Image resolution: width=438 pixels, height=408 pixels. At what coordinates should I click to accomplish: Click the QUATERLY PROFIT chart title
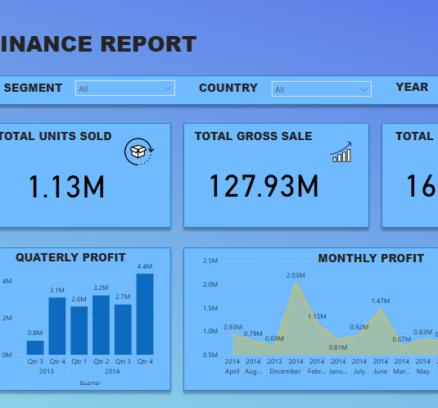(x=71, y=257)
